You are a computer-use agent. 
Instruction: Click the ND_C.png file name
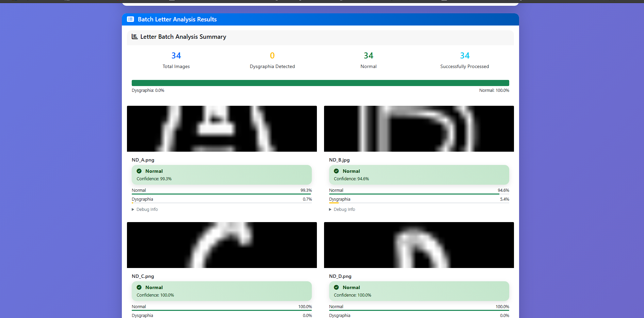(x=143, y=276)
